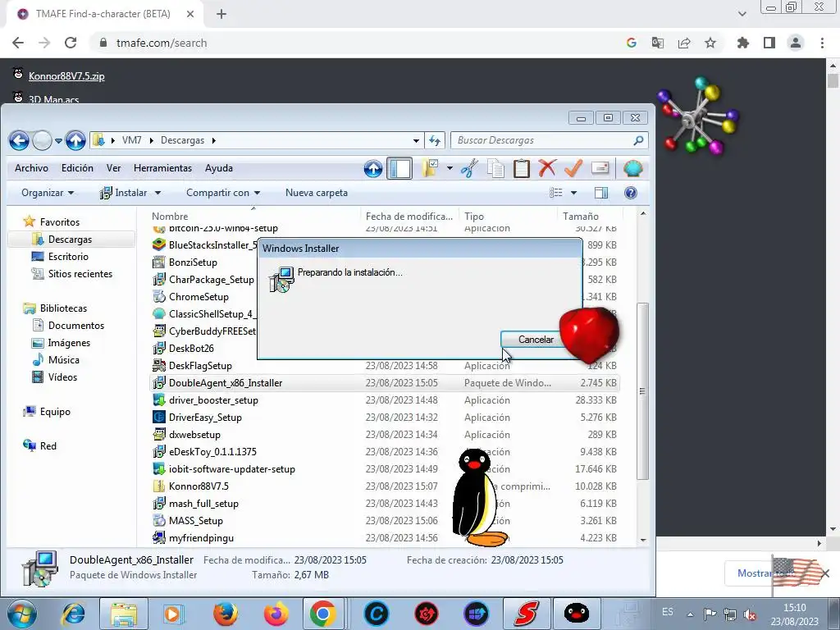Toggle the preview pane button
The height and width of the screenshot is (630, 840).
(601, 193)
